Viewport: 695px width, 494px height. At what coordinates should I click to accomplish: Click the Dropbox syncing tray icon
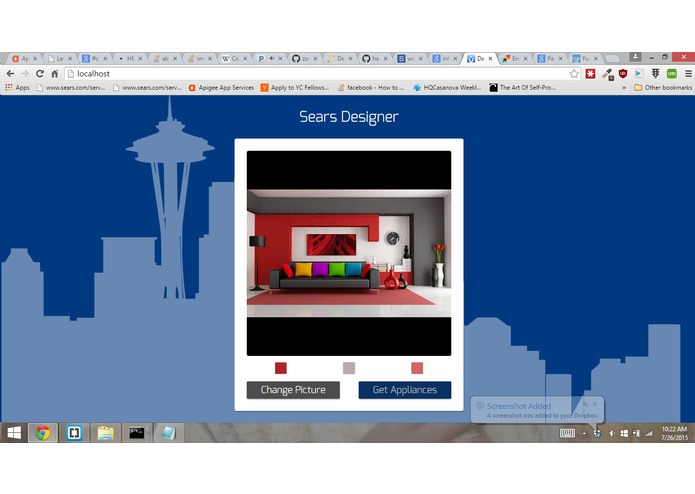pos(597,434)
